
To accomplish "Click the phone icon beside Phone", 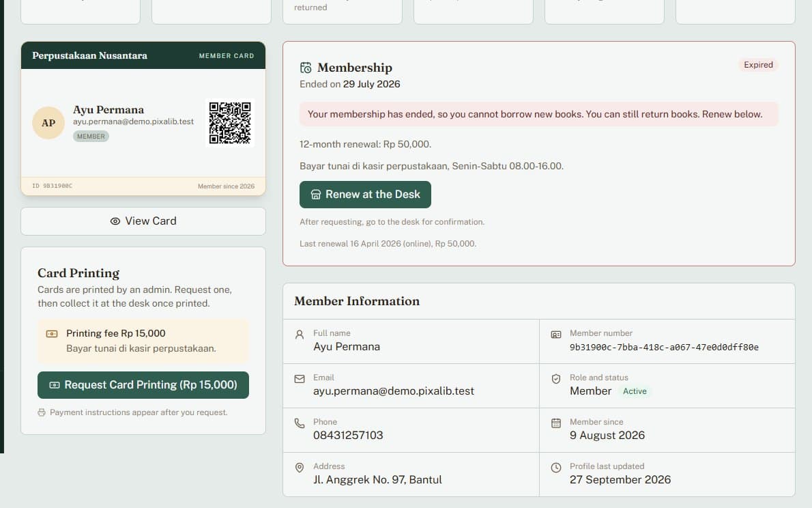I will click(x=300, y=423).
